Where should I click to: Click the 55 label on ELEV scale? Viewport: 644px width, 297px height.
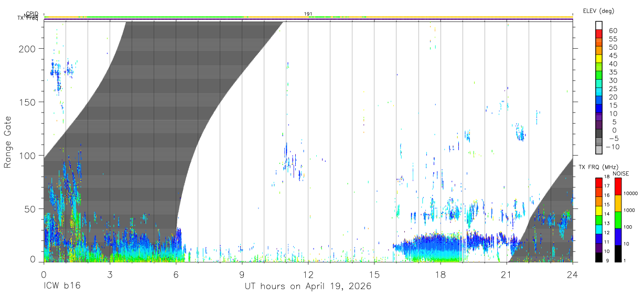[x=613, y=39]
